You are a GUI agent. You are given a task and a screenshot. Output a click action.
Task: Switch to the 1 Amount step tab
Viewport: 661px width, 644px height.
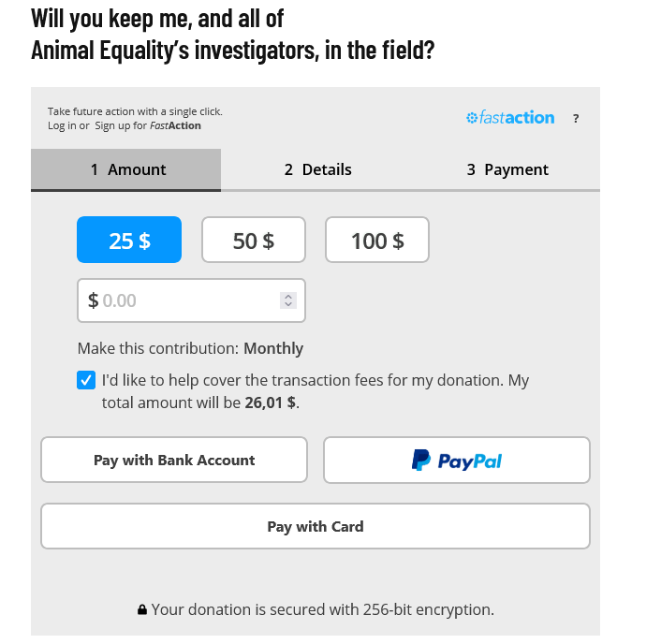pos(126,169)
